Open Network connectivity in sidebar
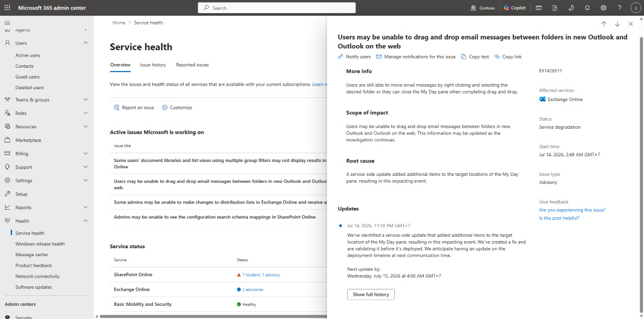This screenshot has width=644, height=319. 37,276
